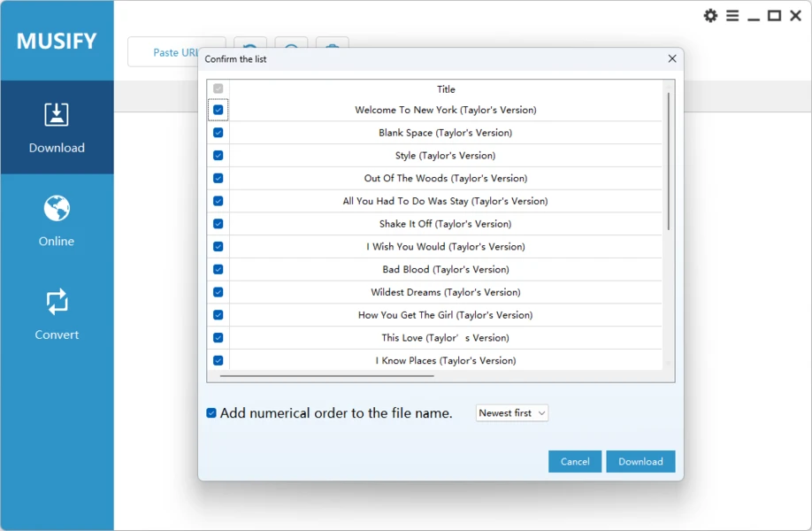The image size is (812, 531).
Task: Click the horizontal scrollbar under list
Action: coord(327,376)
